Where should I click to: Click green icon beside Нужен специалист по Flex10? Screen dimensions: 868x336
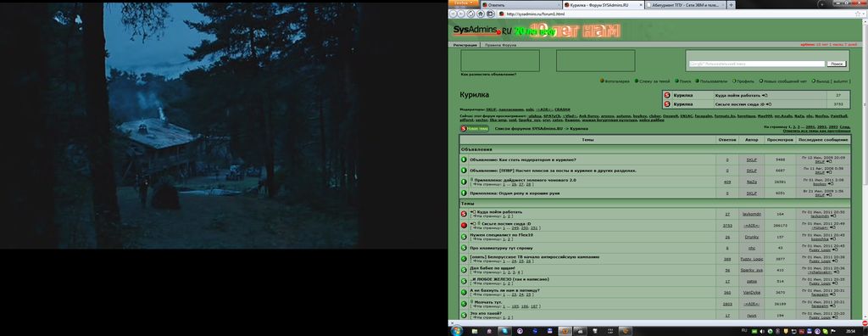[464, 236]
